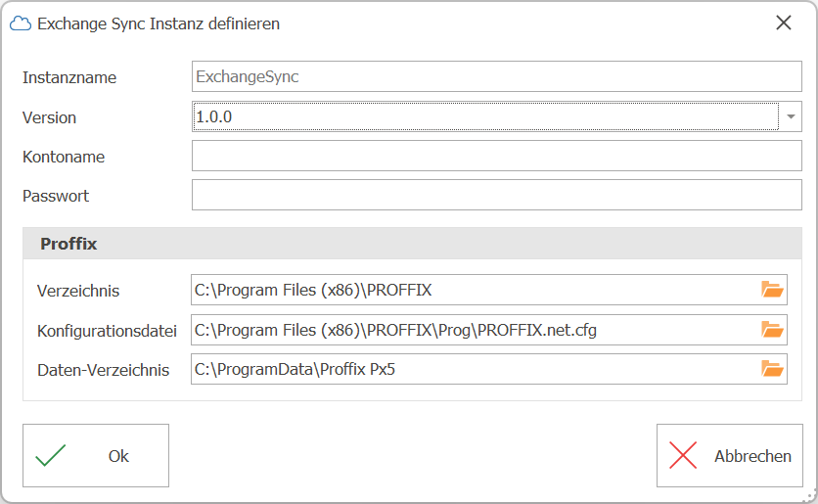Close the Exchange Sync dialog
Viewport: 818px width, 504px height.
pos(784,23)
